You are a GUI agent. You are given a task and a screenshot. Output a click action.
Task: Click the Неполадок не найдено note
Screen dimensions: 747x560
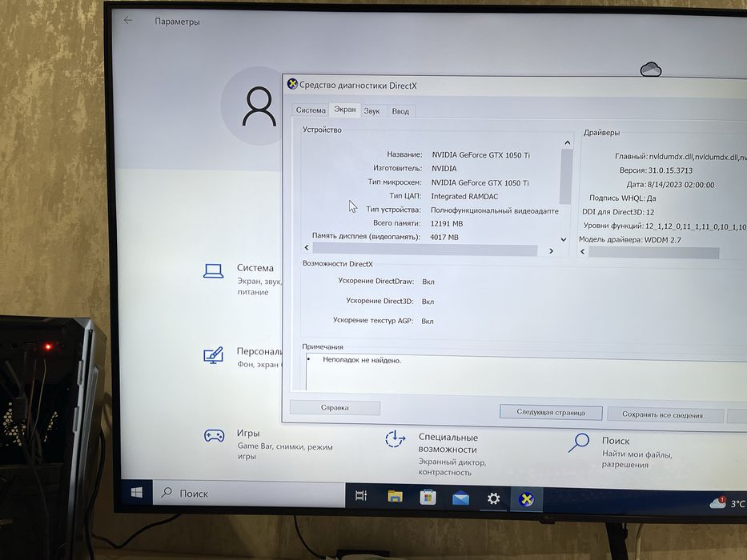pyautogui.click(x=362, y=360)
